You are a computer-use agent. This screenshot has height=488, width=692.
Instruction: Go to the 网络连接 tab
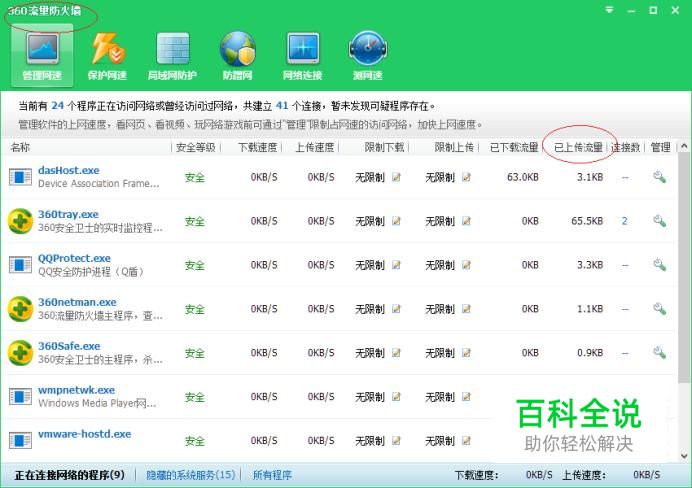(x=302, y=56)
